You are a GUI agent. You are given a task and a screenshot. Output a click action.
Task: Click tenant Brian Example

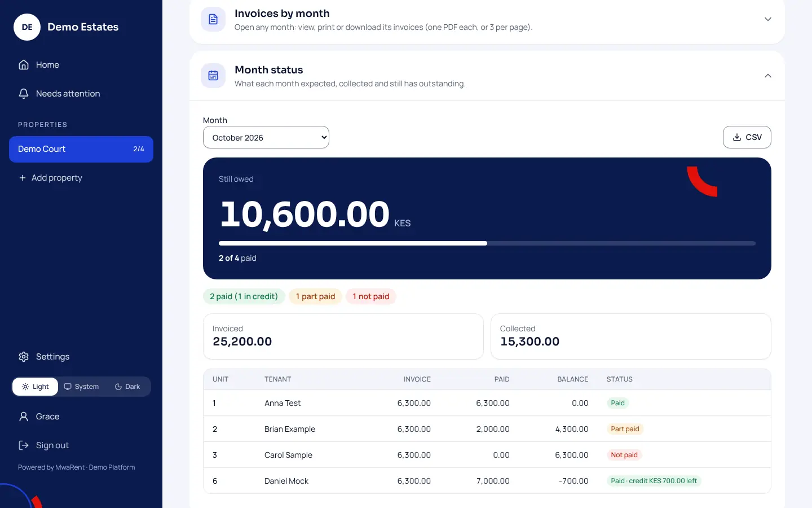click(290, 429)
